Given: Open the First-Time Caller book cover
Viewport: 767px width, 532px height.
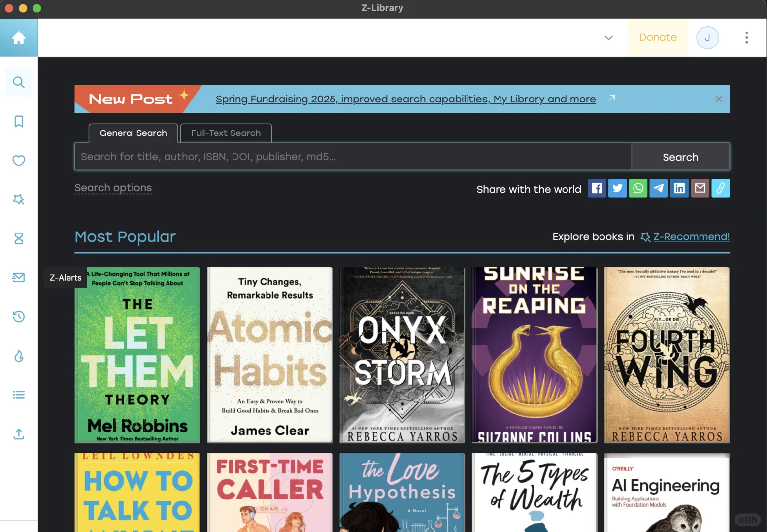Looking at the screenshot, I should [270, 493].
